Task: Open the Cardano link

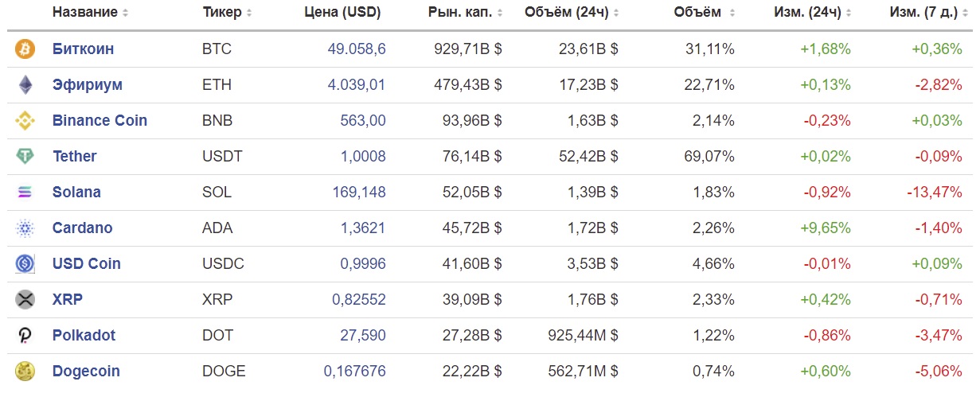Action: [x=82, y=228]
